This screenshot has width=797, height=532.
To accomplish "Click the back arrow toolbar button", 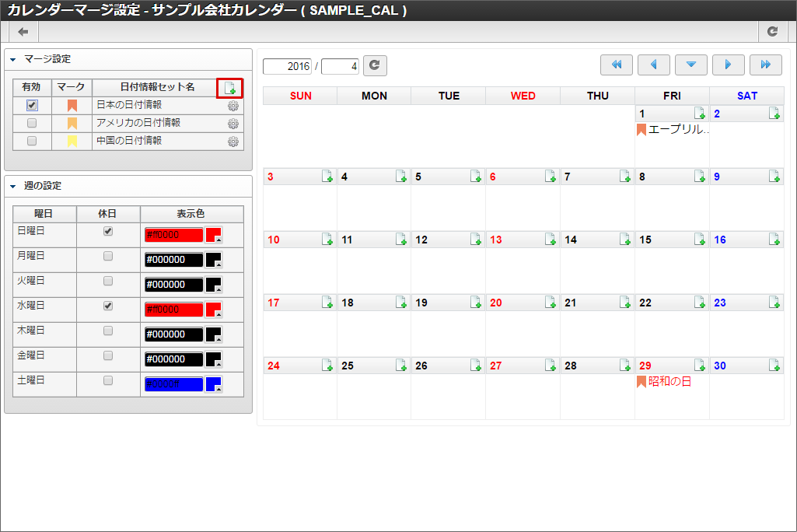I will click(23, 32).
